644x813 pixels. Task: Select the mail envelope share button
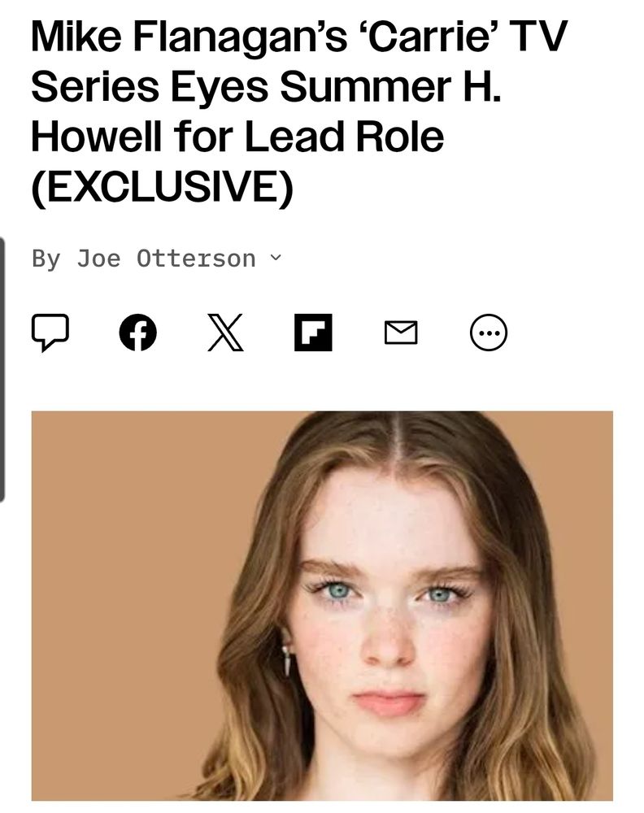401,333
